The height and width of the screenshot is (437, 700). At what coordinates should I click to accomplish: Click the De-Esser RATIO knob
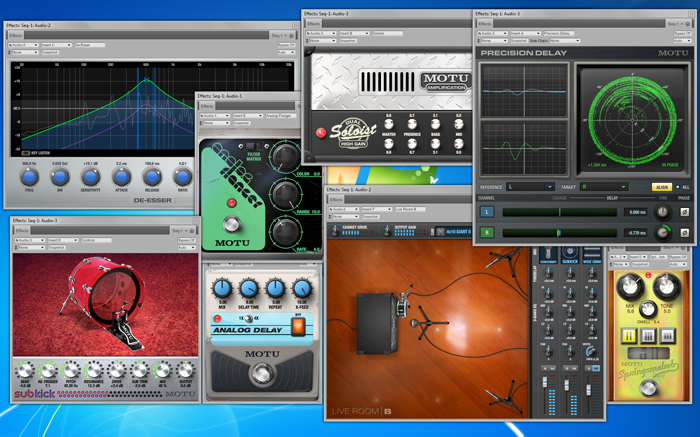click(x=182, y=177)
